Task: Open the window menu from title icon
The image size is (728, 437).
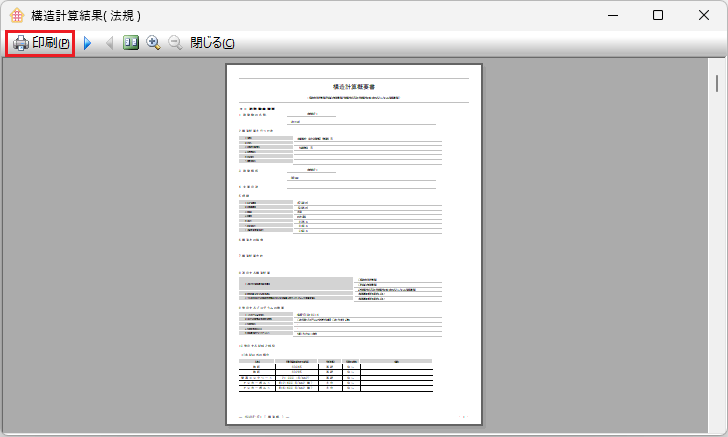Action: point(16,15)
